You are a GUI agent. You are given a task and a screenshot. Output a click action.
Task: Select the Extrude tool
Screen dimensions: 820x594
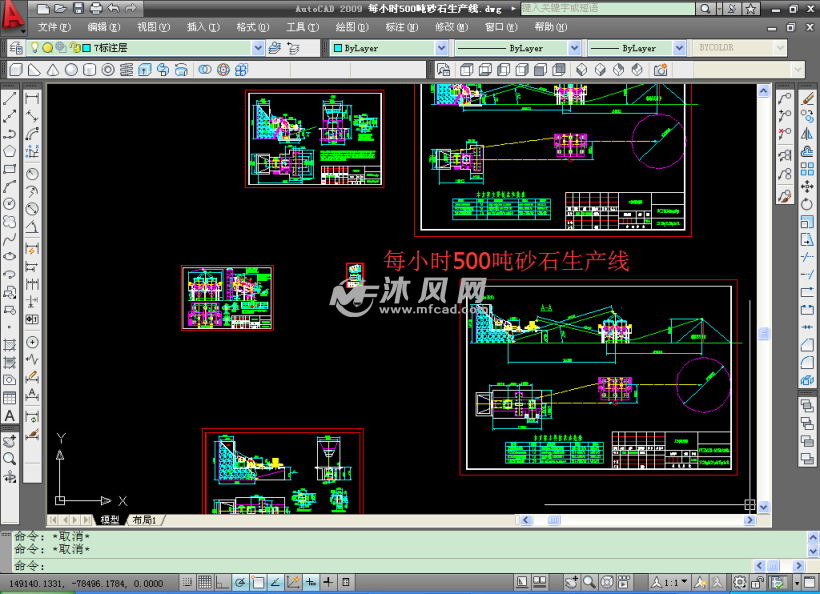(145, 70)
